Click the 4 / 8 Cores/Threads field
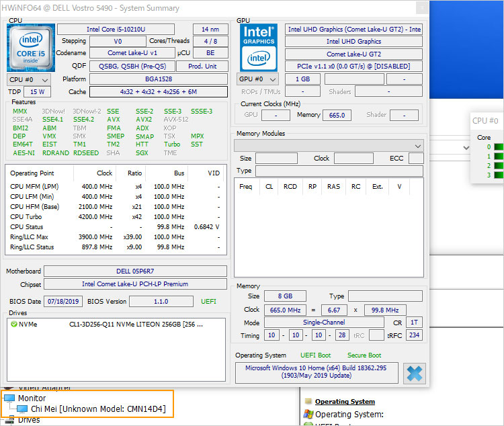 210,42
